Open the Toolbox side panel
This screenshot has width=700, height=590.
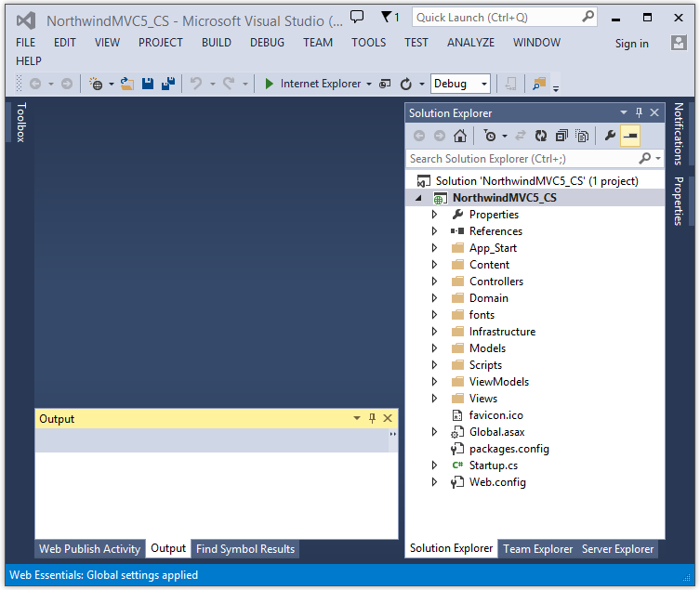pos(21,123)
